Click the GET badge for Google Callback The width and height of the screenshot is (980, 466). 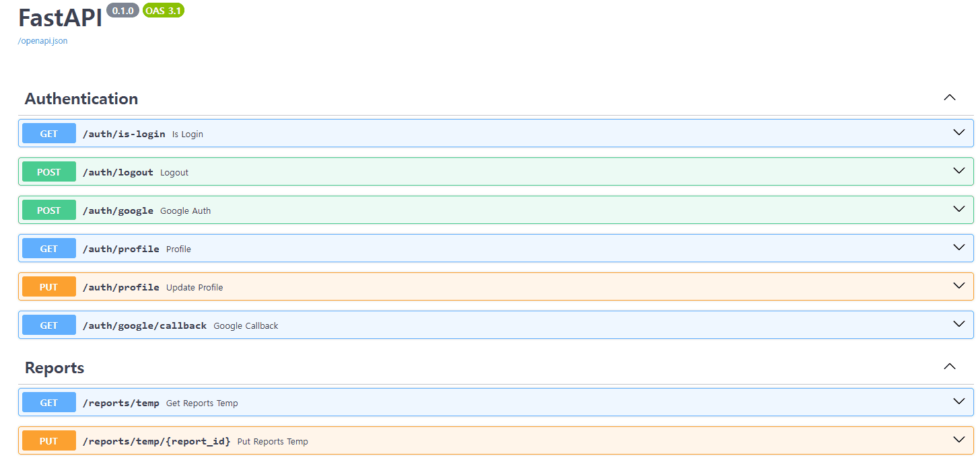pos(49,325)
